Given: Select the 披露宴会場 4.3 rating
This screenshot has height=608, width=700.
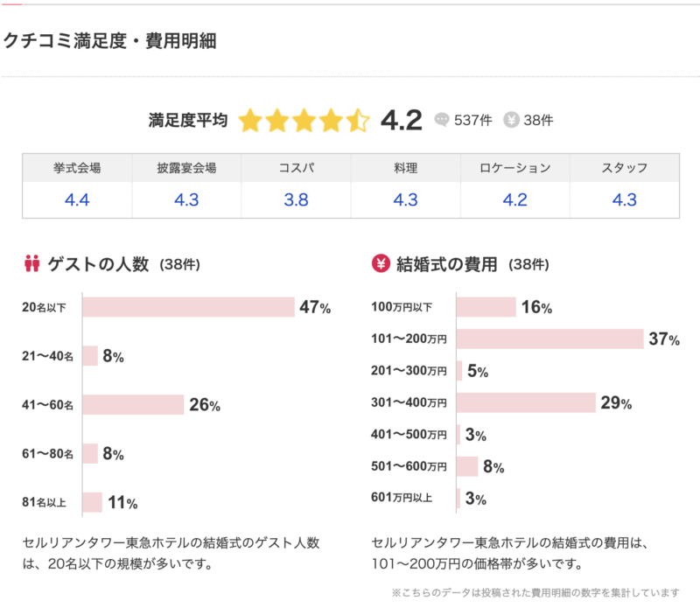Looking at the screenshot, I should point(186,200).
